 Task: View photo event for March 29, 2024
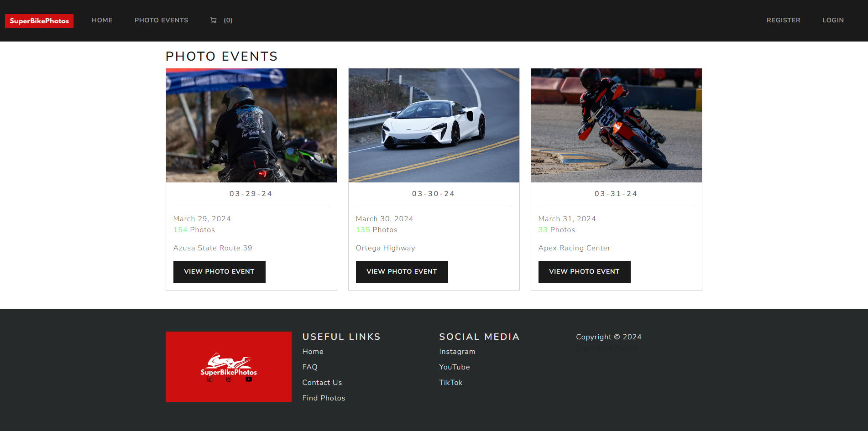tap(219, 271)
